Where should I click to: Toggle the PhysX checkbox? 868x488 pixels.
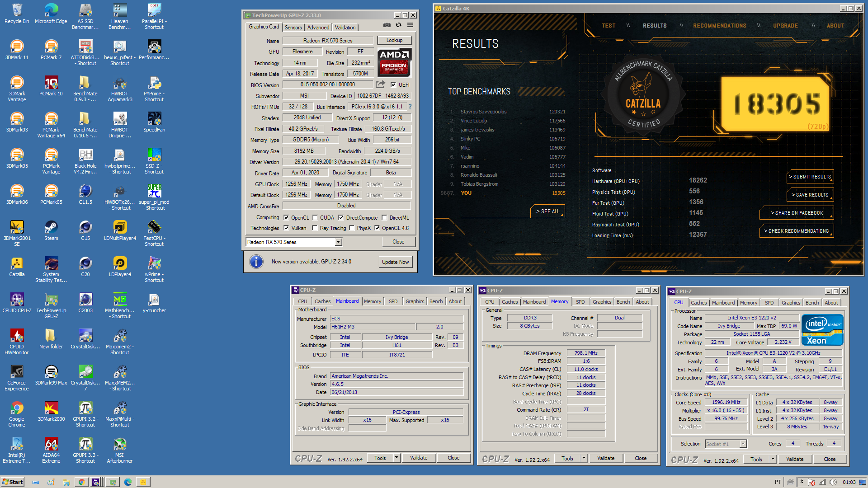tap(352, 228)
